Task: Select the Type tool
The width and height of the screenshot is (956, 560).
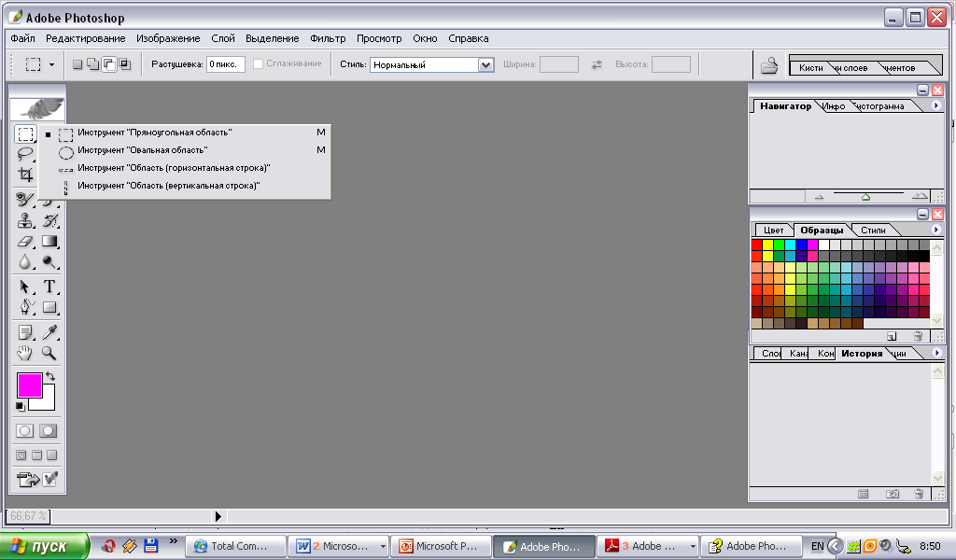Action: [x=49, y=287]
